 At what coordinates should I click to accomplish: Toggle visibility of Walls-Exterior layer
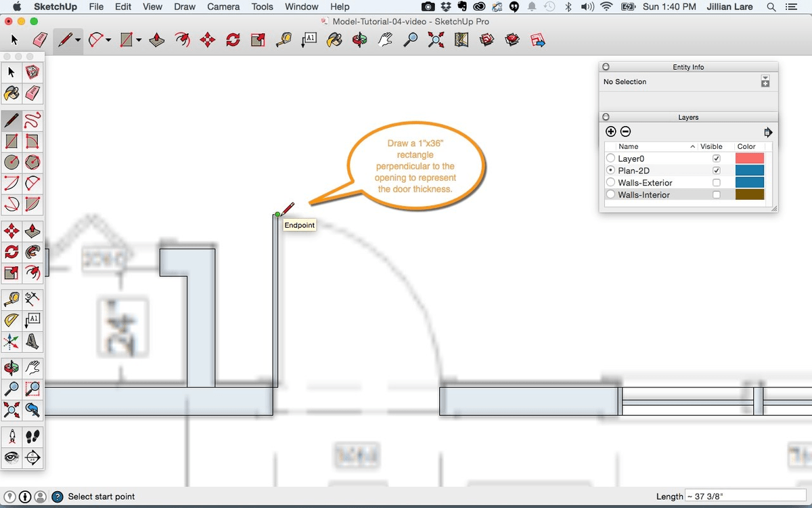[717, 183]
